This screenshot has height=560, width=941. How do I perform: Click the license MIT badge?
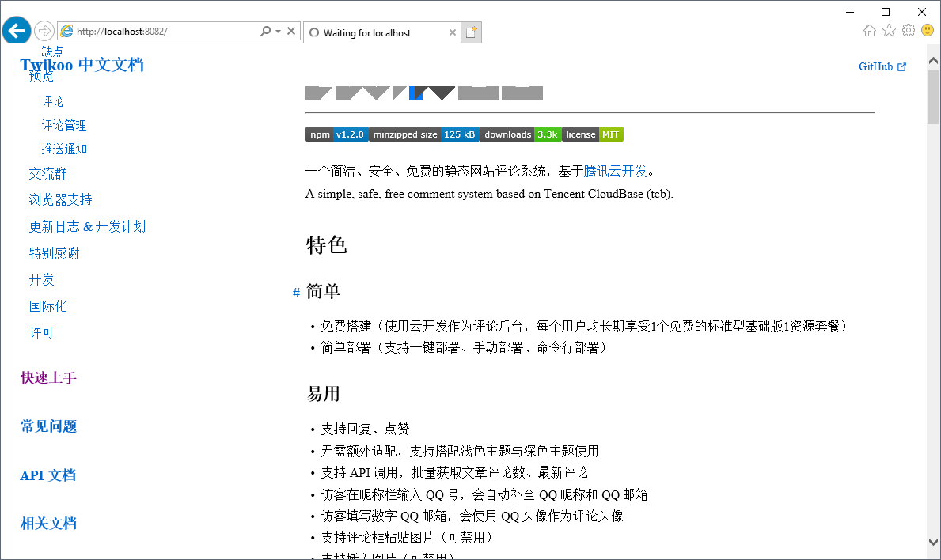pyautogui.click(x=593, y=134)
